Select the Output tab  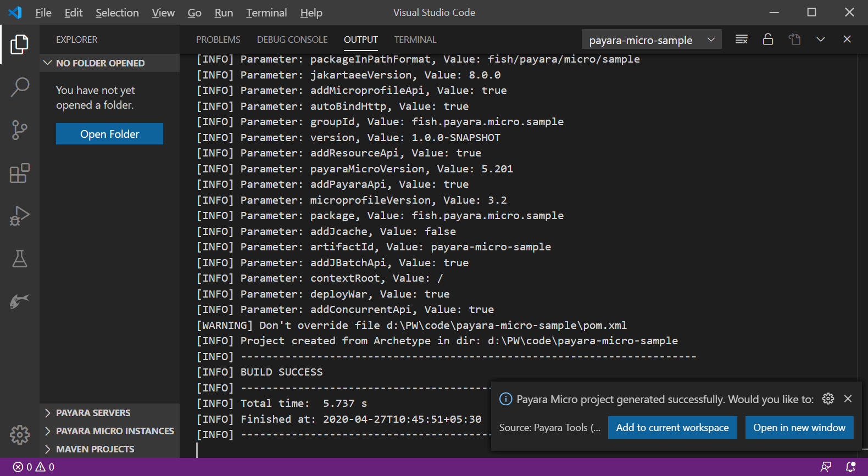pyautogui.click(x=361, y=40)
